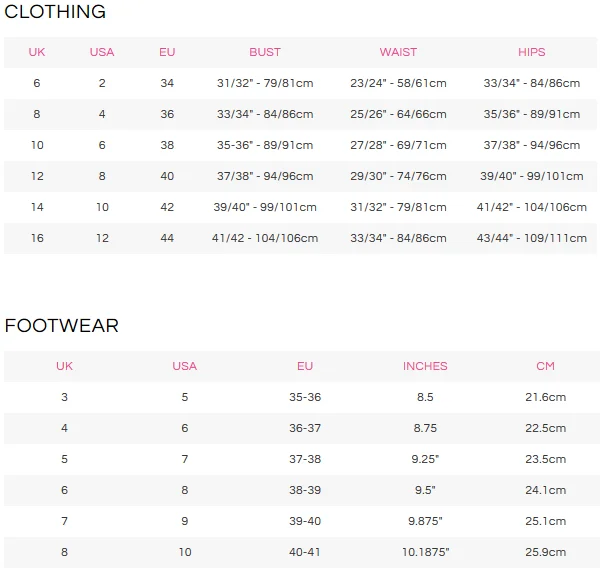Click the HIPS column header
The height and width of the screenshot is (570, 600).
tap(532, 52)
